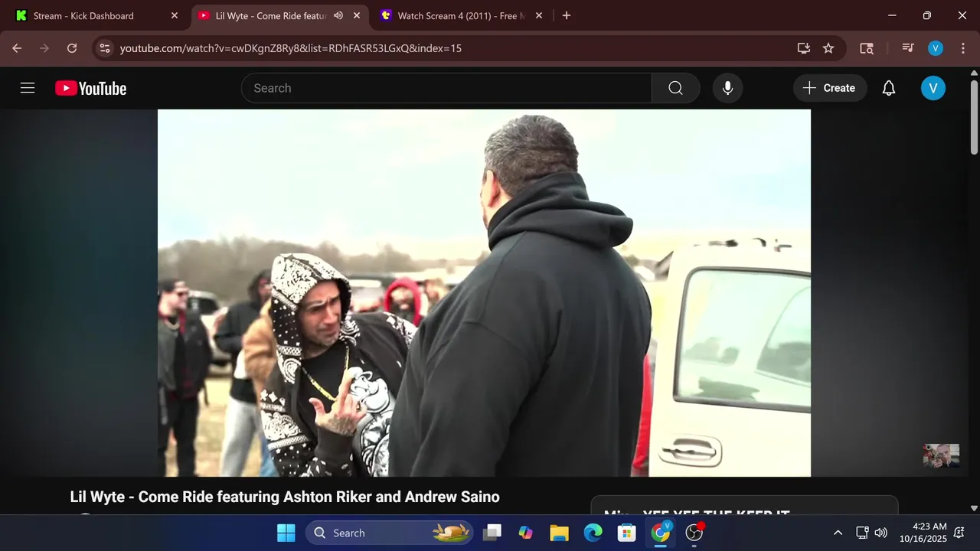The height and width of the screenshot is (551, 980).
Task: Open the YouTube guide hamburger menu
Action: (28, 88)
